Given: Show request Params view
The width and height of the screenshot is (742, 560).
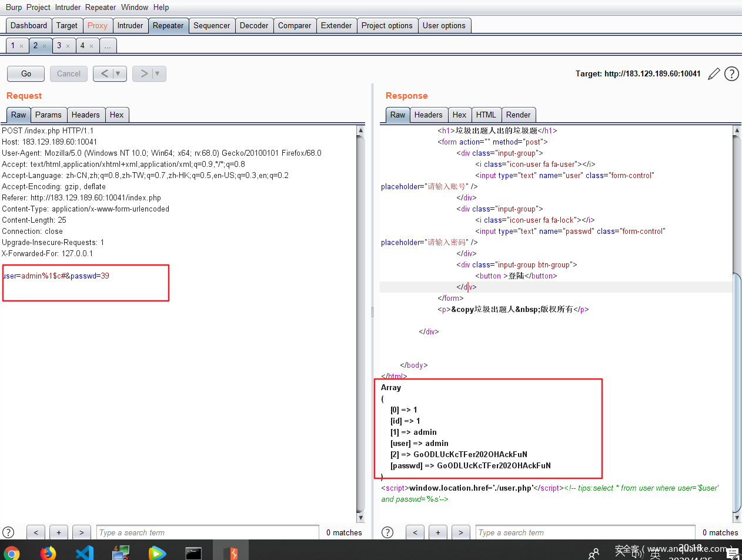Looking at the screenshot, I should [x=48, y=115].
